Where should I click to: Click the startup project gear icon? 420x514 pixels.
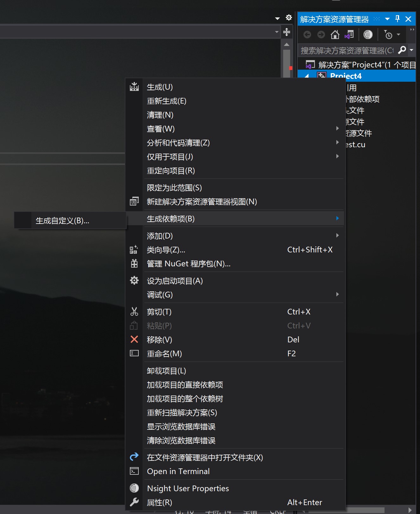point(134,281)
